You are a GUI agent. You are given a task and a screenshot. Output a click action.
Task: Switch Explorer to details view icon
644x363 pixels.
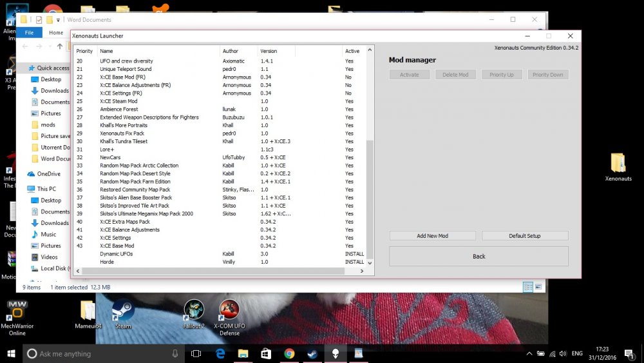(528, 286)
